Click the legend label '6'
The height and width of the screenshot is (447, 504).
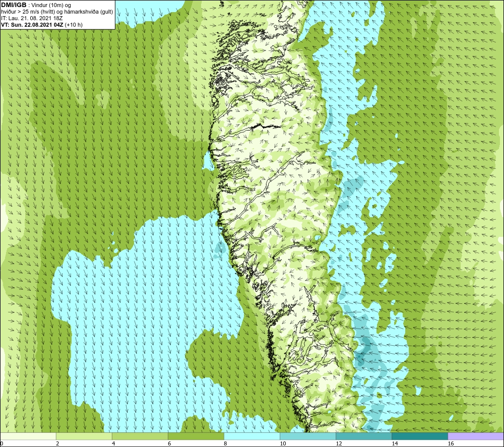(169, 443)
